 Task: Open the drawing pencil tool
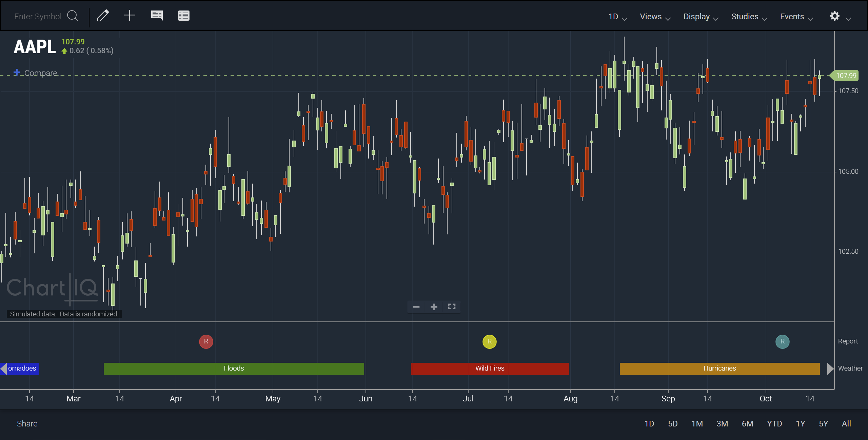[103, 16]
